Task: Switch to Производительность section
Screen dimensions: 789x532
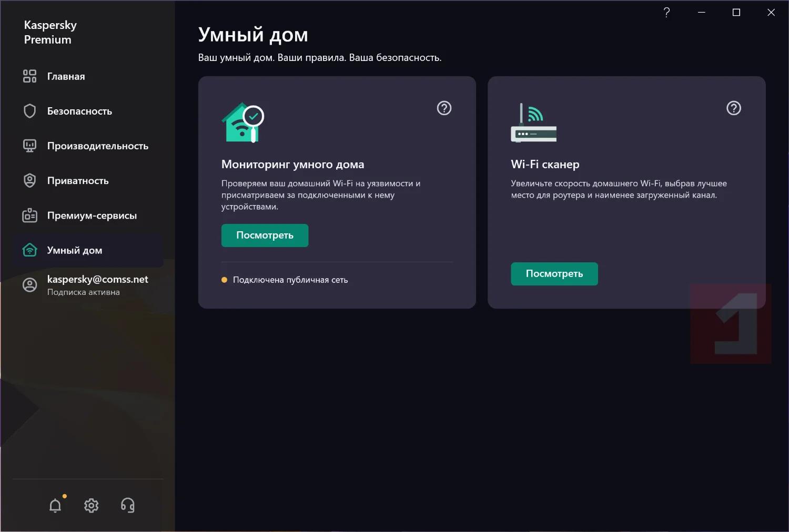Action: coord(88,146)
